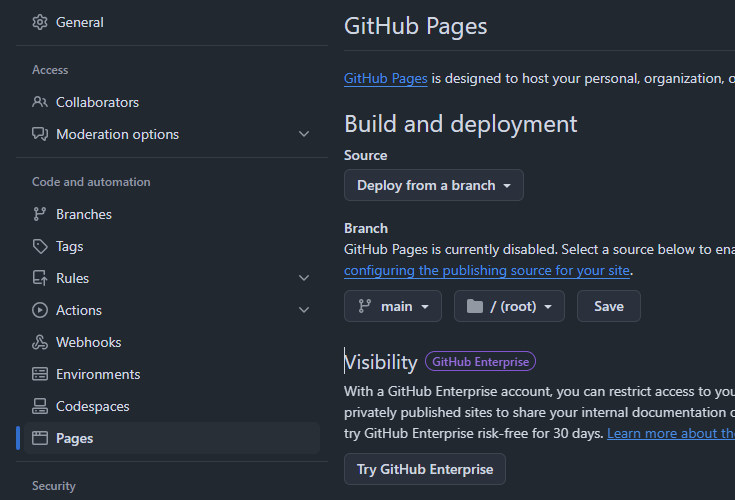Click the Tags label icon
The width and height of the screenshot is (735, 500).
point(40,246)
